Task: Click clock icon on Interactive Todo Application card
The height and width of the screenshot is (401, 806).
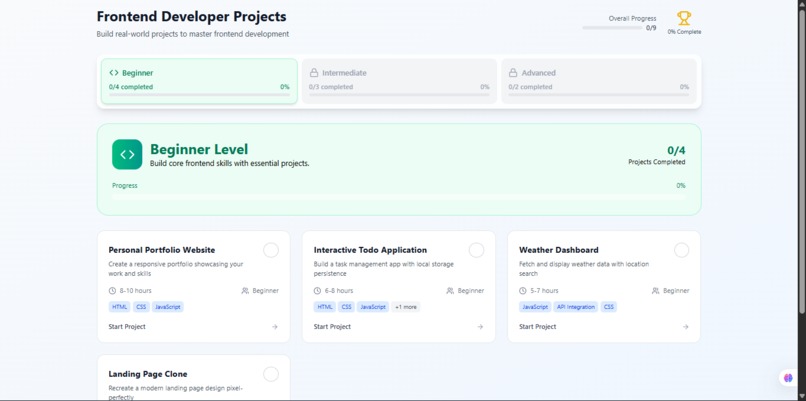Action: 317,291
